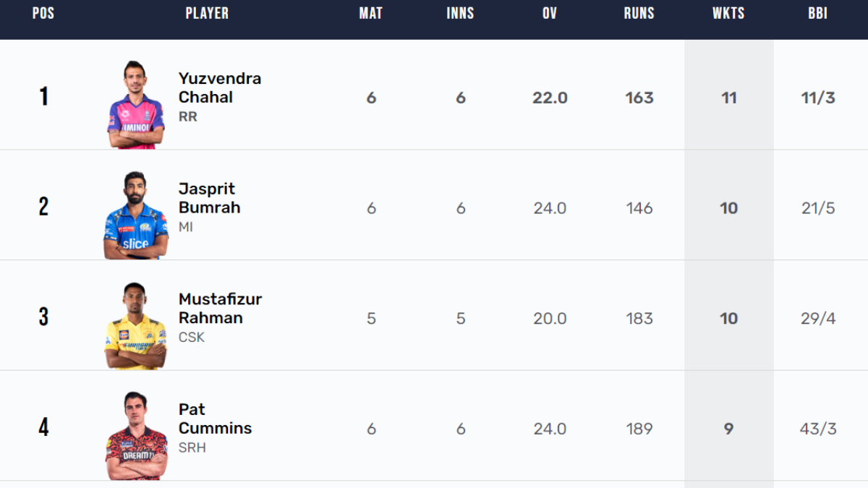
Task: Click Jasprit Bumrah's player photo
Action: (x=136, y=215)
